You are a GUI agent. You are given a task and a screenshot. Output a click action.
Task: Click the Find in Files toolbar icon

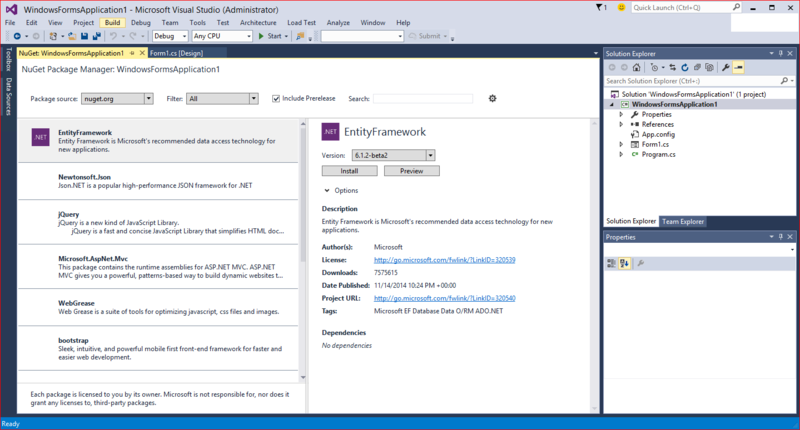tap(300, 36)
